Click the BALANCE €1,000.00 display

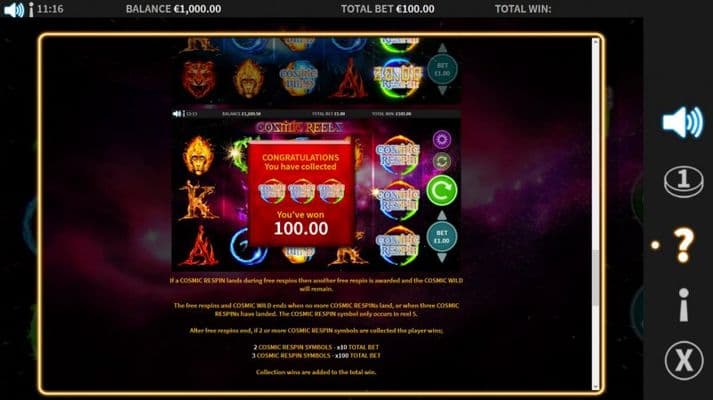[x=173, y=9]
